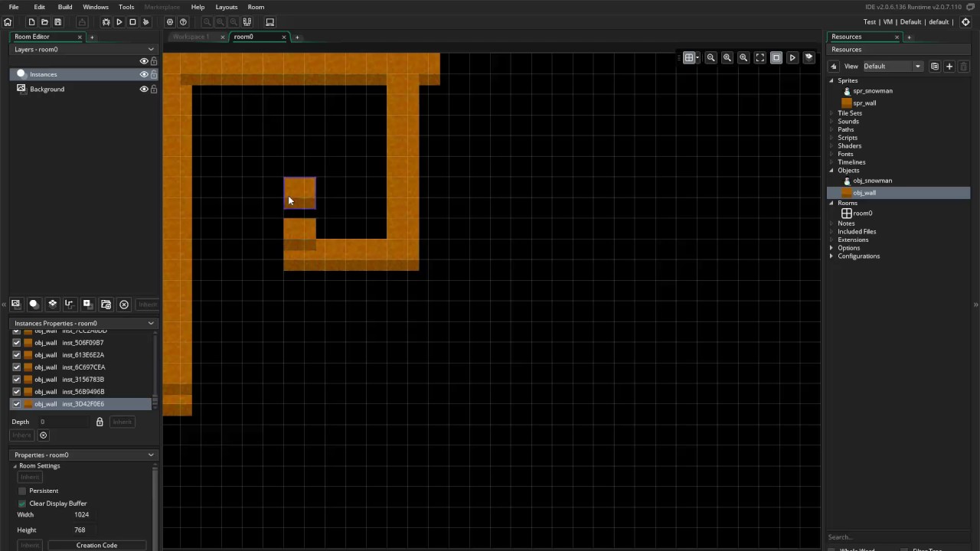This screenshot has width=980, height=551.
Task: Create a new layer folder
Action: coord(106,304)
